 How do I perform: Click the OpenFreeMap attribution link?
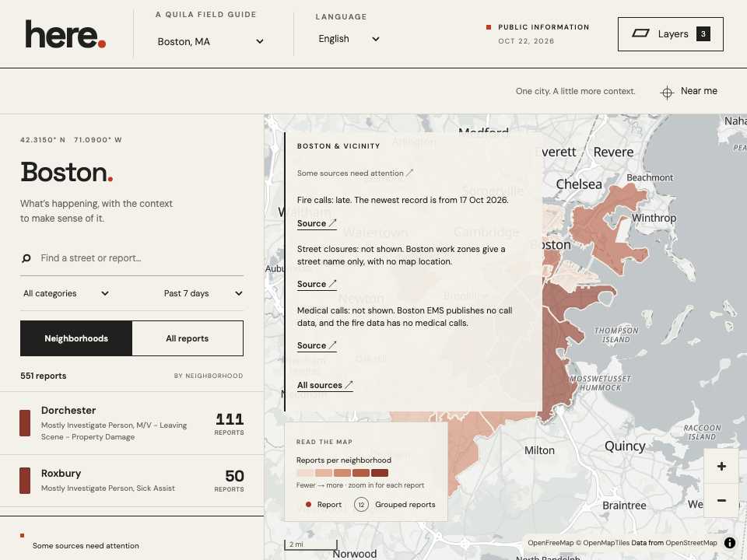tap(551, 543)
